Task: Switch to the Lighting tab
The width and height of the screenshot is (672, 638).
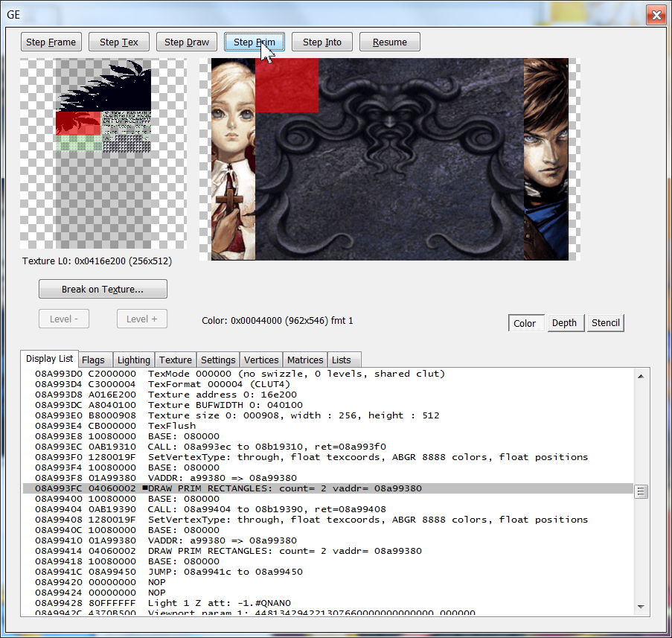Action: click(x=133, y=360)
